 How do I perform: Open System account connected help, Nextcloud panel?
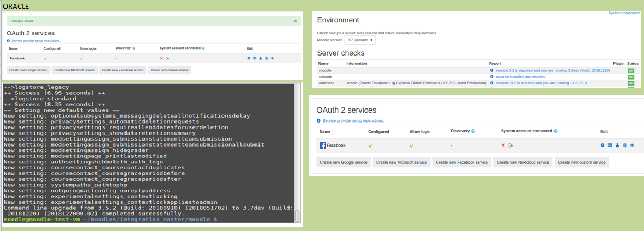[x=556, y=131]
